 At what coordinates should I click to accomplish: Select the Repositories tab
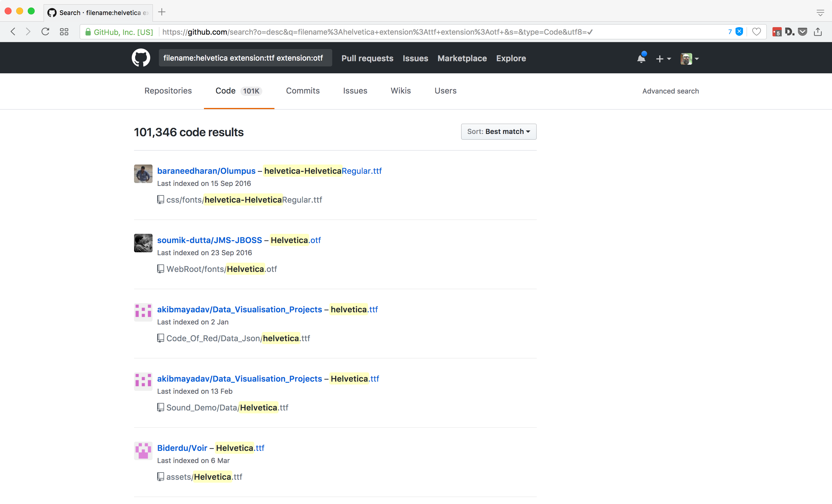pos(168,90)
